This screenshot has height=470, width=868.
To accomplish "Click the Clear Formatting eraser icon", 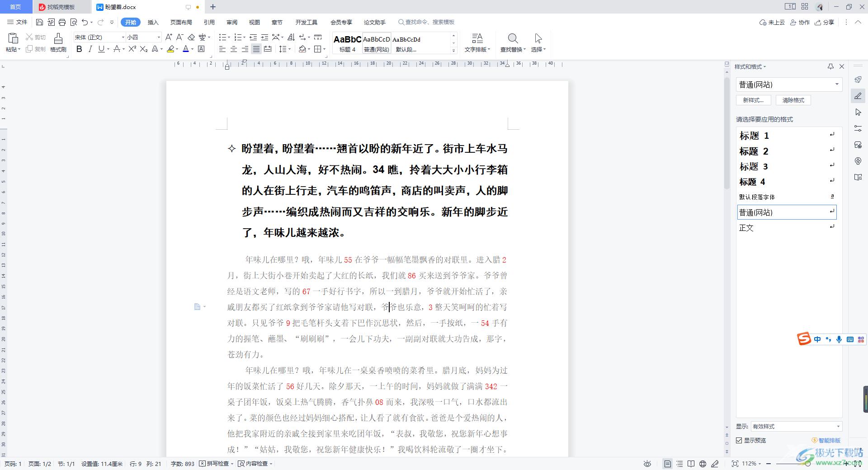I will click(x=191, y=37).
